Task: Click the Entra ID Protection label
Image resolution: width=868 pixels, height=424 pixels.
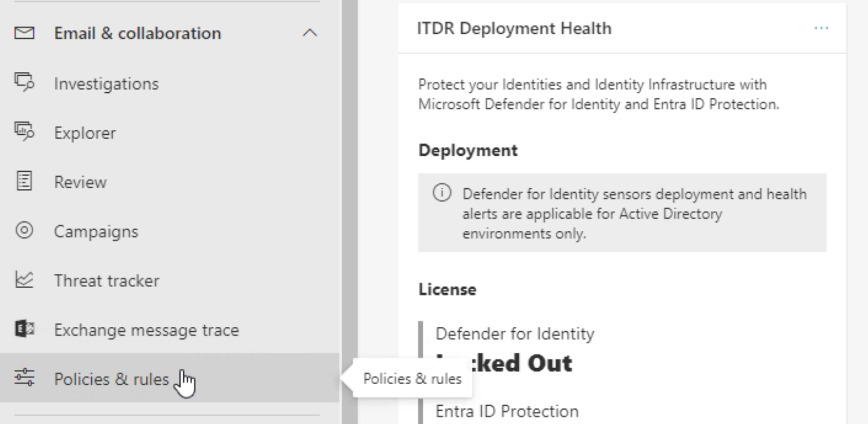Action: tap(507, 412)
